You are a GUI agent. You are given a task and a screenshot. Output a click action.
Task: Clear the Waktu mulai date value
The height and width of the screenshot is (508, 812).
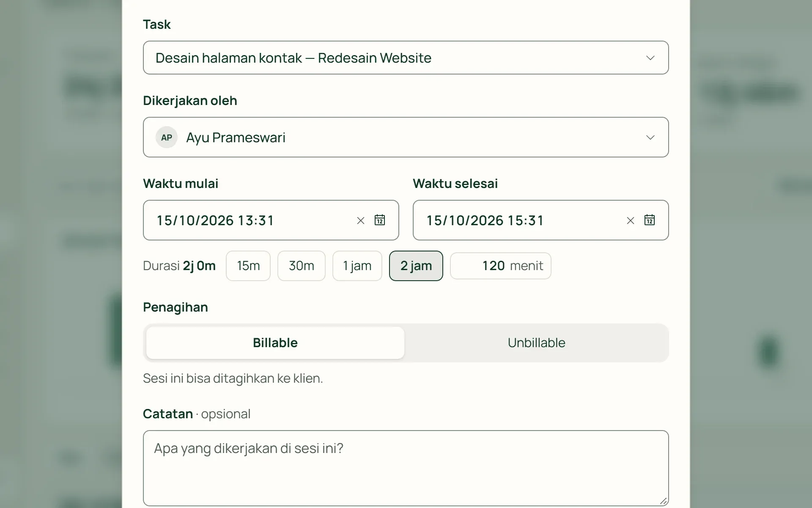point(361,221)
